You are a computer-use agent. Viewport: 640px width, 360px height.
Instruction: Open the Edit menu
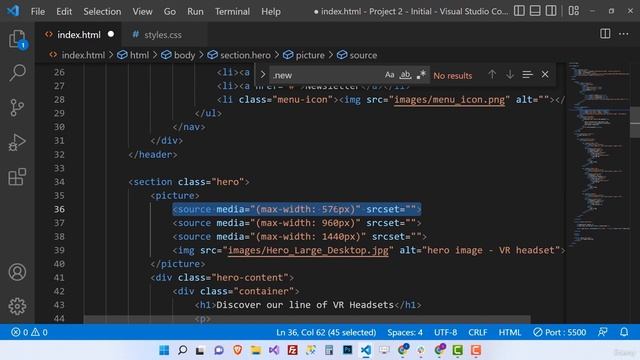click(x=64, y=11)
